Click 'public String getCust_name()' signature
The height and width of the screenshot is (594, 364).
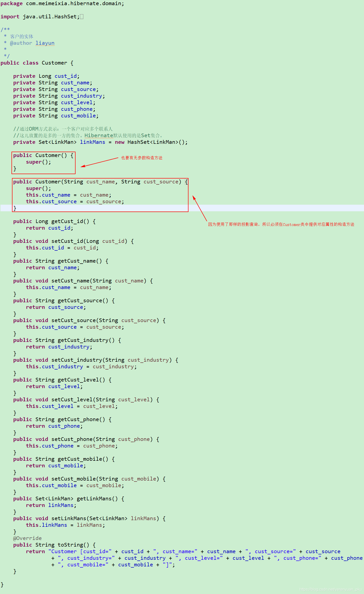pyautogui.click(x=61, y=261)
